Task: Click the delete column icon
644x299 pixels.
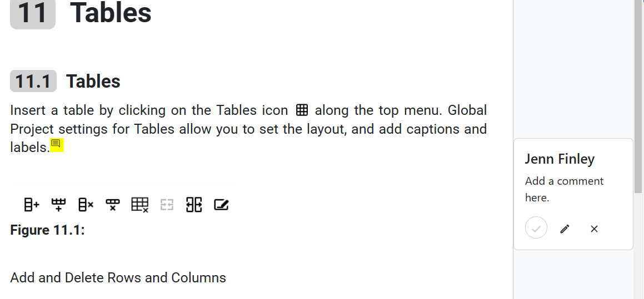Action: (x=86, y=205)
